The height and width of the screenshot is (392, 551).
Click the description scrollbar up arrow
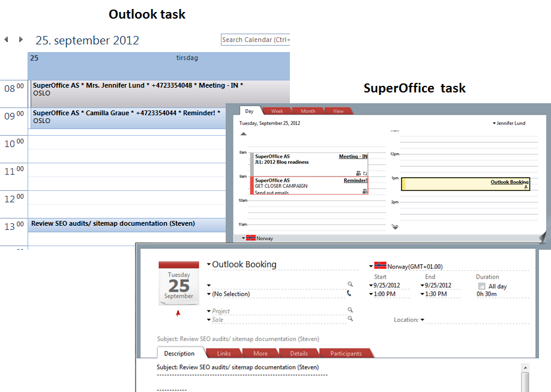pyautogui.click(x=525, y=368)
